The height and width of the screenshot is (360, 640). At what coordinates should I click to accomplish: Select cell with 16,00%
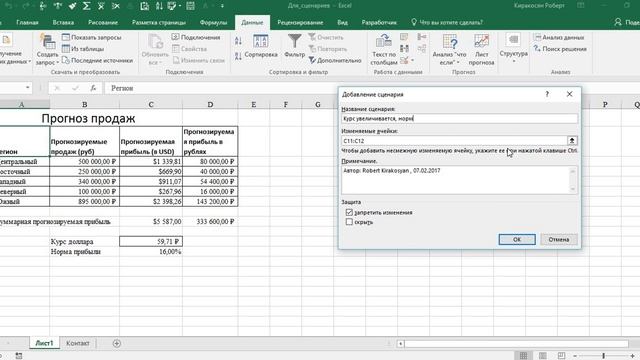(x=151, y=251)
